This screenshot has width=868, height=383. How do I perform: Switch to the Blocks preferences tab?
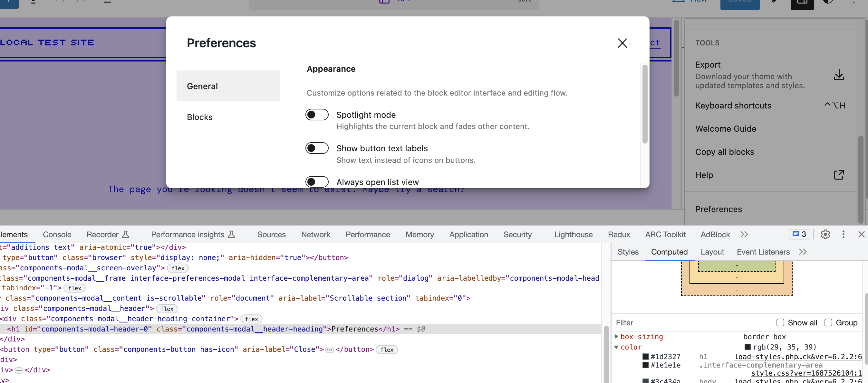[199, 117]
